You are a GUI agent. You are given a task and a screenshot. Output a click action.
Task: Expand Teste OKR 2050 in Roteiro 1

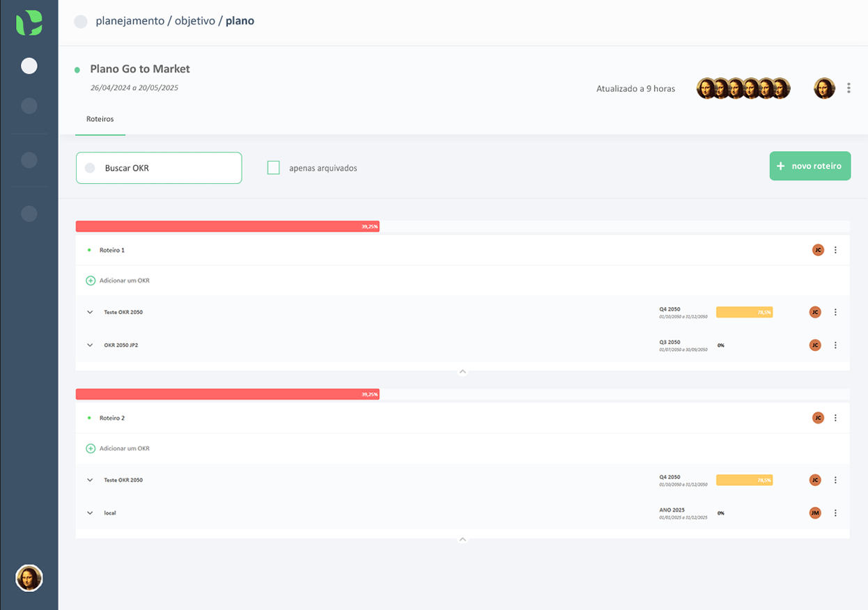[x=90, y=313]
